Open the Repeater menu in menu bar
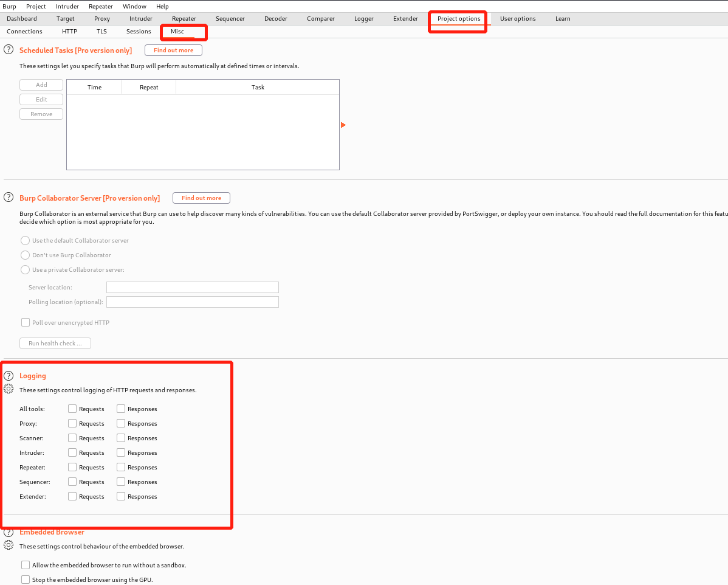Image resolution: width=728 pixels, height=585 pixels. (101, 7)
